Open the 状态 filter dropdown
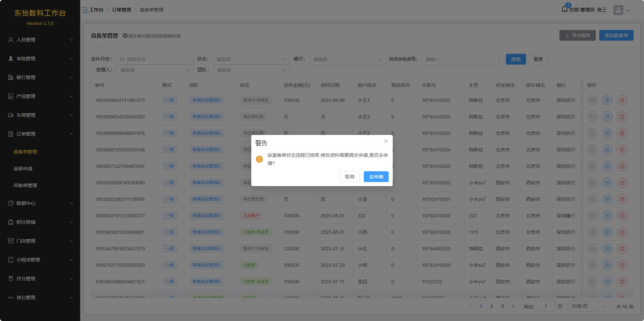Image resolution: width=644 pixels, height=321 pixels. point(251,59)
